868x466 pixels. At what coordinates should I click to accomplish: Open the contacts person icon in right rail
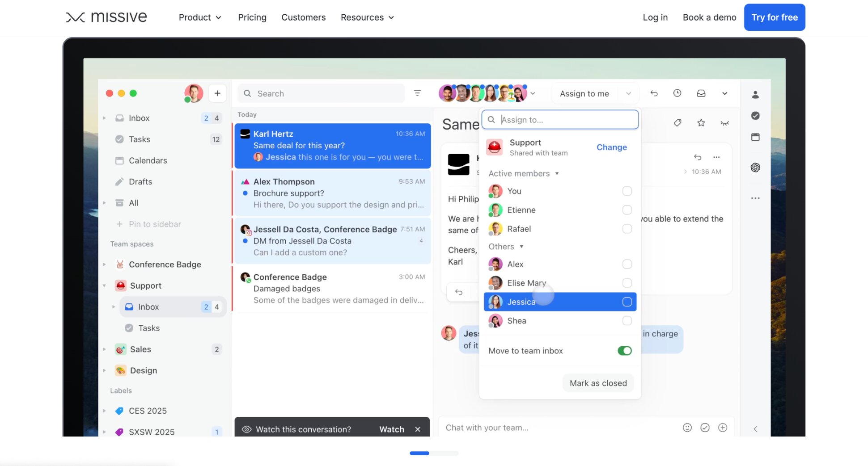pos(755,95)
